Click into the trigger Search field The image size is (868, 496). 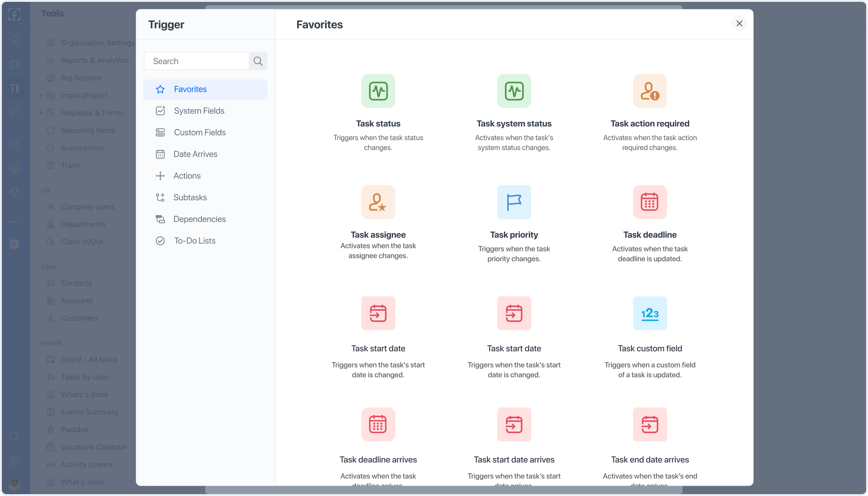(197, 61)
